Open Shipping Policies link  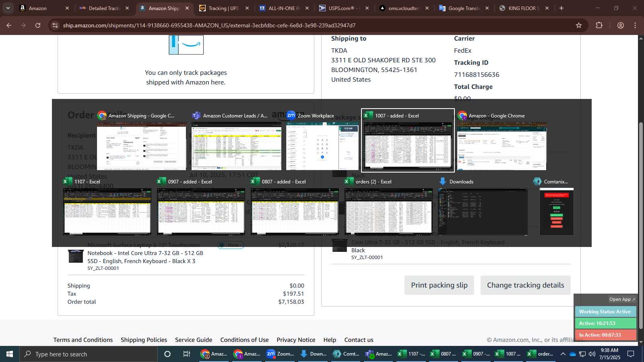(x=144, y=340)
